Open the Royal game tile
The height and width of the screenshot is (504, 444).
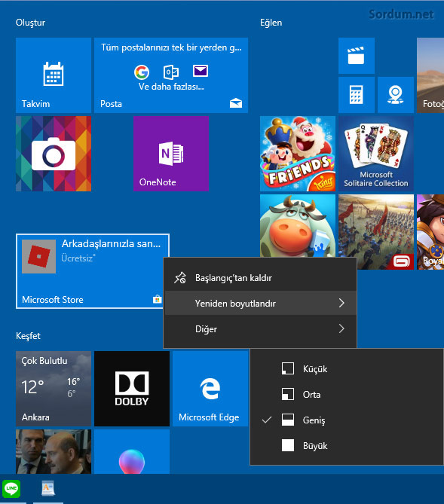[x=430, y=232]
